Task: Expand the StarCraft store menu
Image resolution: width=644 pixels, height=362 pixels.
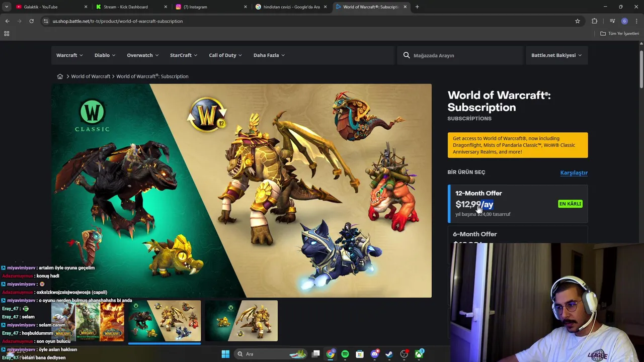Action: pyautogui.click(x=184, y=55)
